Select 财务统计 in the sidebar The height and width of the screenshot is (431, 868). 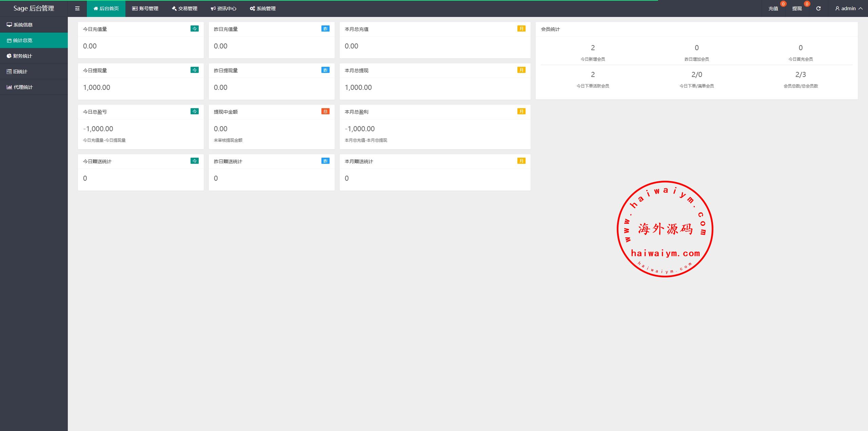(22, 56)
